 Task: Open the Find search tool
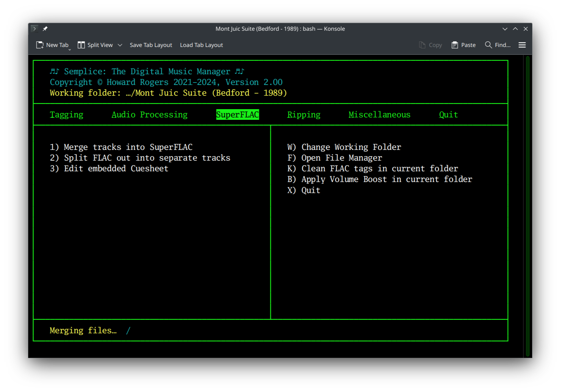(x=497, y=45)
